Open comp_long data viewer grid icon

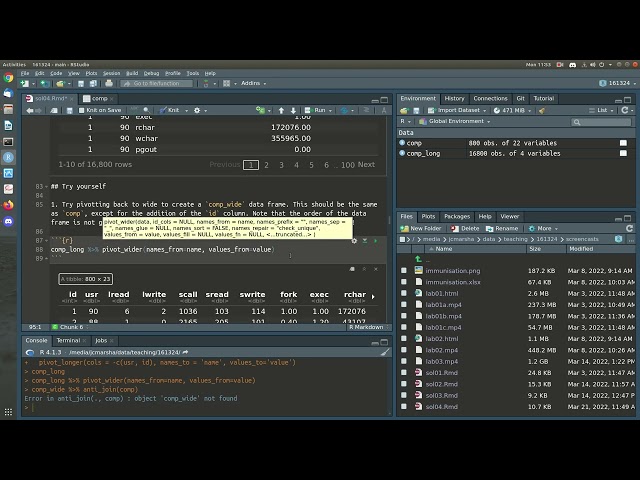coord(623,153)
